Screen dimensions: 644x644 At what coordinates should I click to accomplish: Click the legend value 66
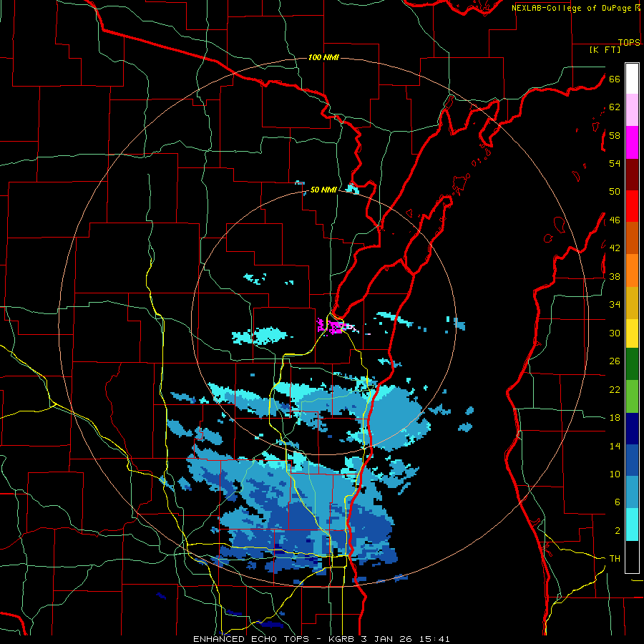click(615, 79)
